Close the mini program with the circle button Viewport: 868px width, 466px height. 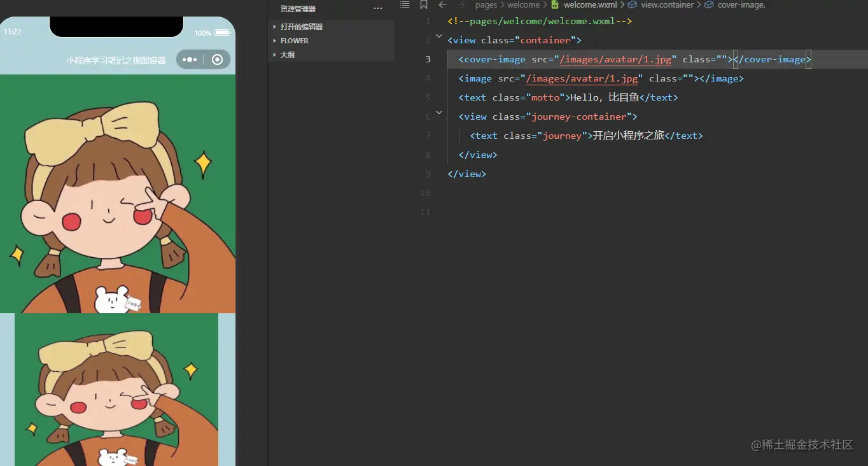pyautogui.click(x=217, y=59)
